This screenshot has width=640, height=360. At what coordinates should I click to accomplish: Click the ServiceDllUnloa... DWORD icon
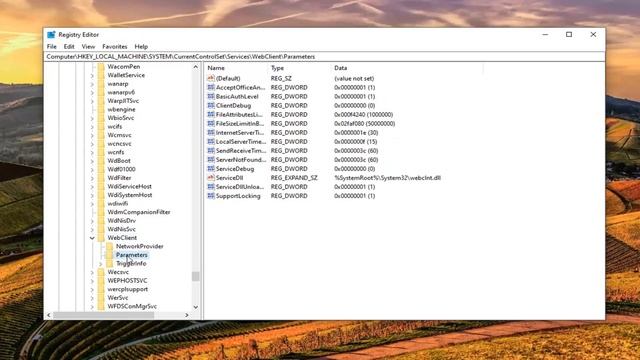pos(211,187)
